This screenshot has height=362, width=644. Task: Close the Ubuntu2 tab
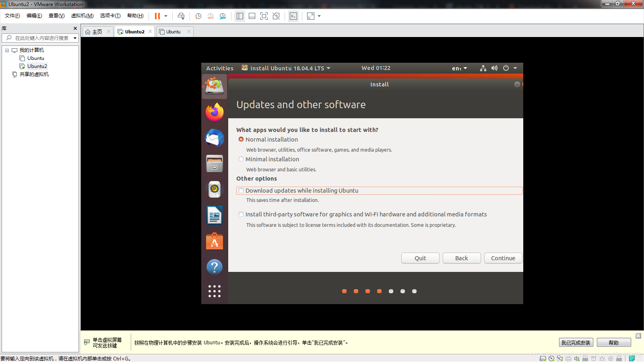coord(150,31)
